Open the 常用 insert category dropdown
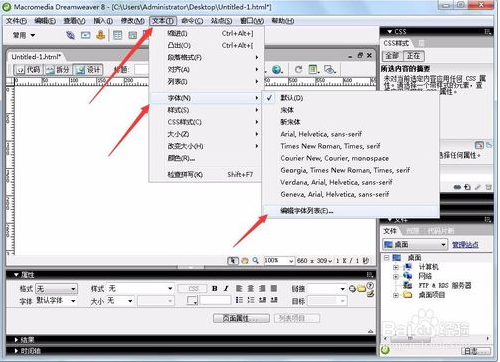The image size is (500, 362). [24, 35]
